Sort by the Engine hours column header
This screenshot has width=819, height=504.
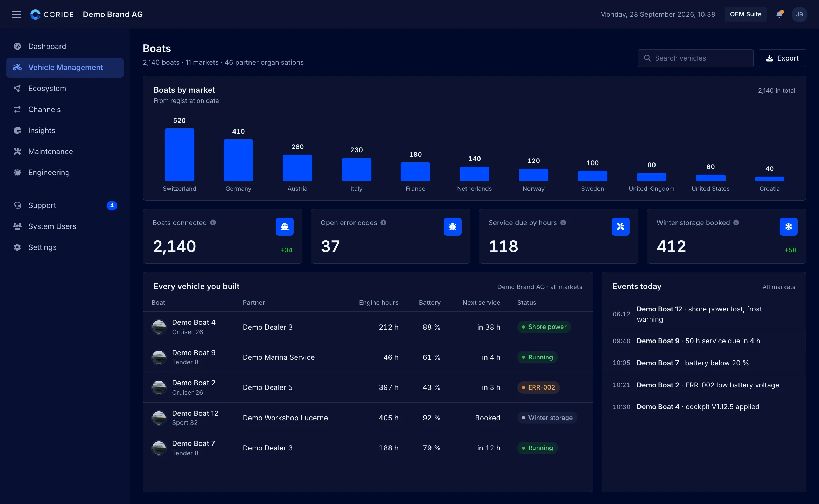point(379,303)
